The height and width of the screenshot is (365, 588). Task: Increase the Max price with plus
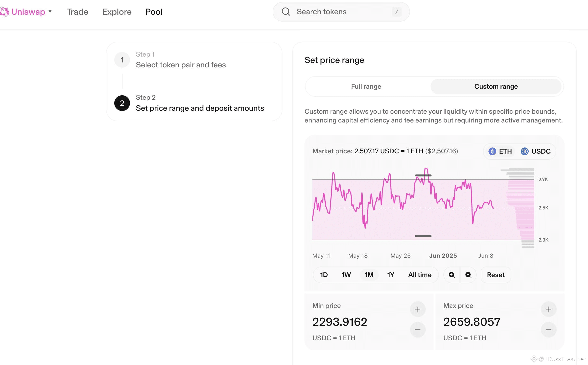(549, 309)
